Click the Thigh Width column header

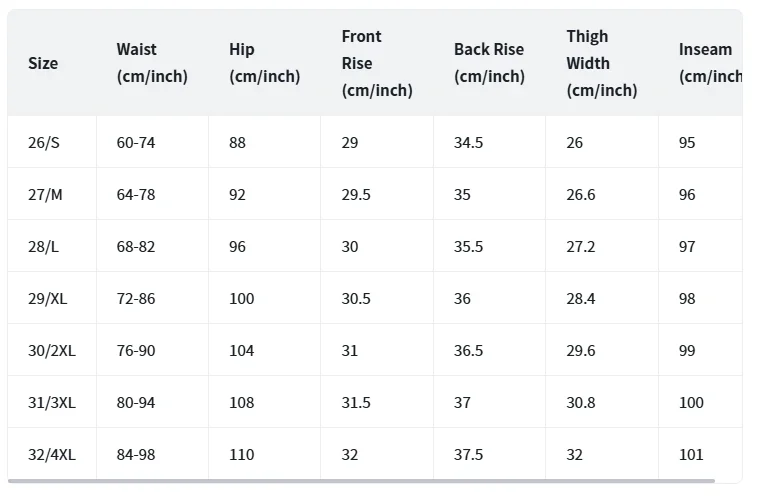[602, 63]
